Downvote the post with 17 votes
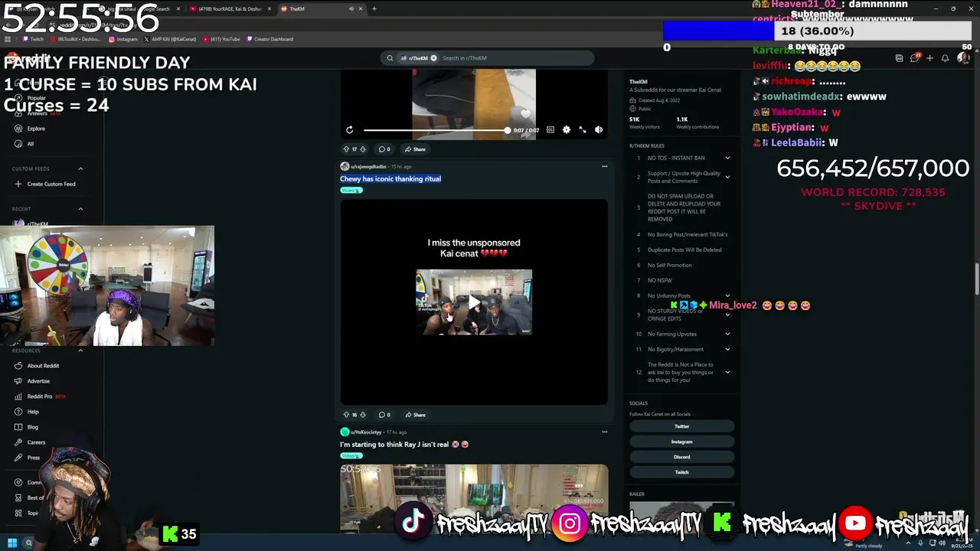 [363, 149]
